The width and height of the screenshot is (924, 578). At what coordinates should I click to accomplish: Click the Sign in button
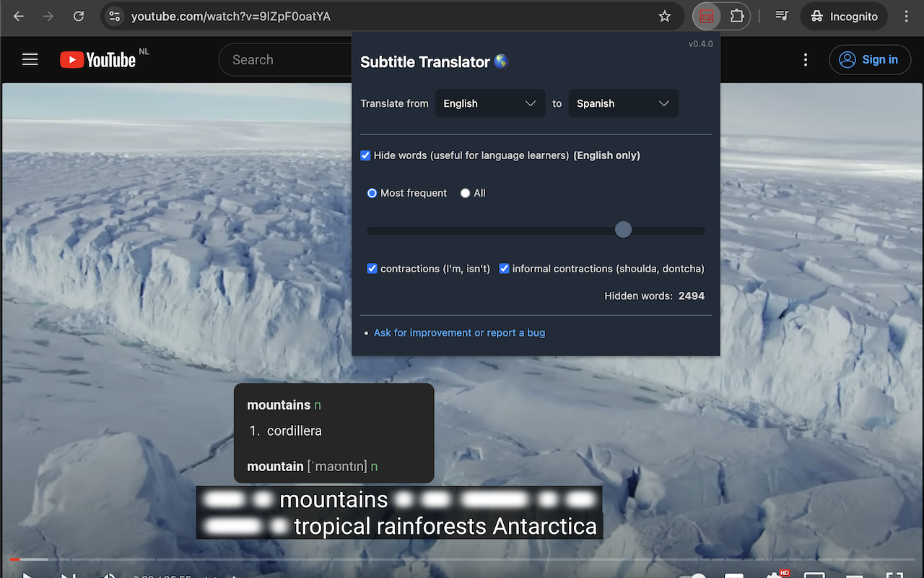pos(869,60)
